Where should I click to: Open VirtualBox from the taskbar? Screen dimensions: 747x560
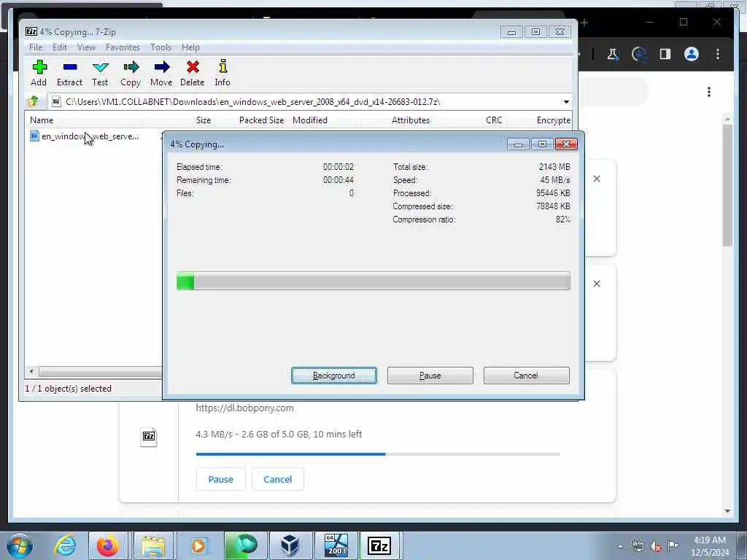290,545
